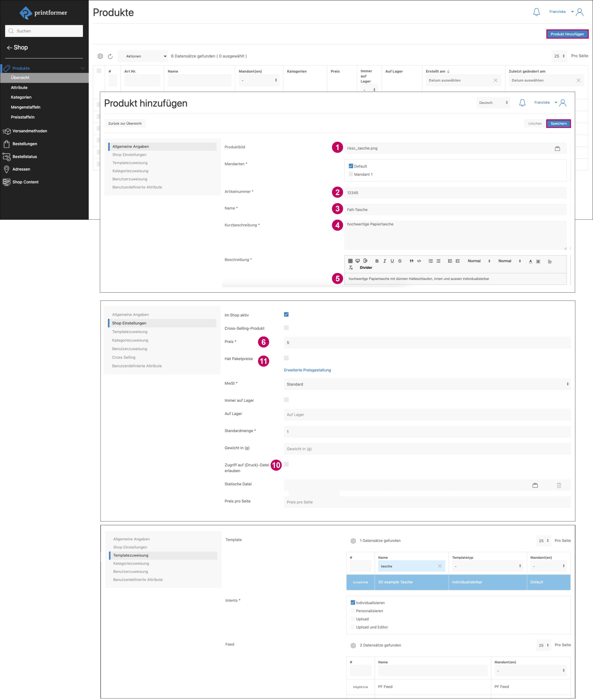
Task: Insert a table via the editor toolbar
Action: (x=350, y=261)
